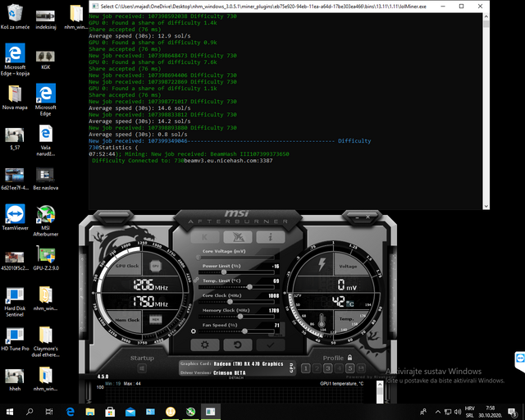Click the Core Clock value field
Image resolution: width=525 pixels, height=420 pixels.
click(x=273, y=296)
